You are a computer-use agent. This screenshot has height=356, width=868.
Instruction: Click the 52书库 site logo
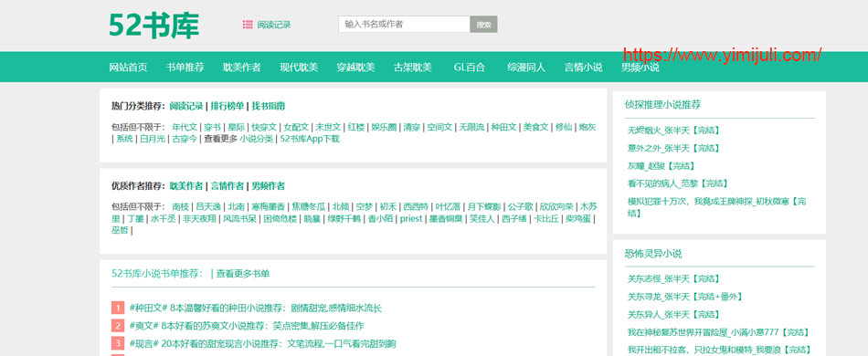[153, 25]
